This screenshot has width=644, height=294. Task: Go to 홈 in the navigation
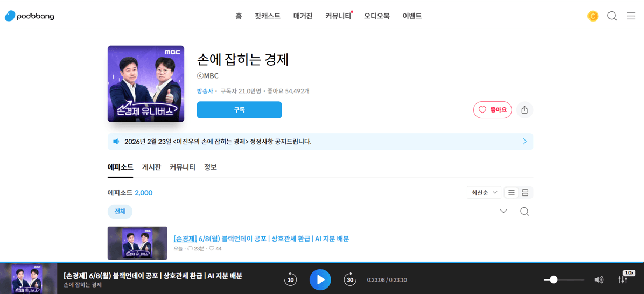[x=239, y=17]
